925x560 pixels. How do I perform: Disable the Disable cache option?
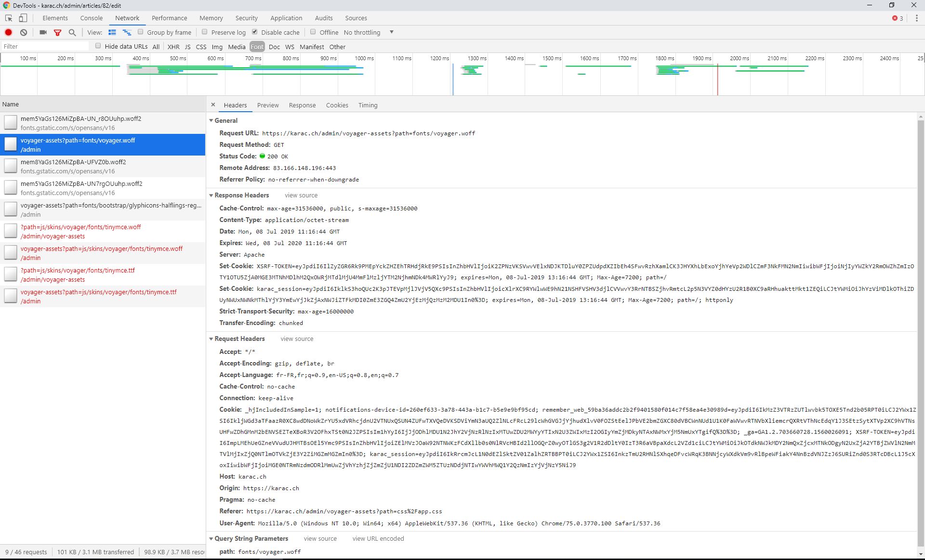(x=255, y=32)
